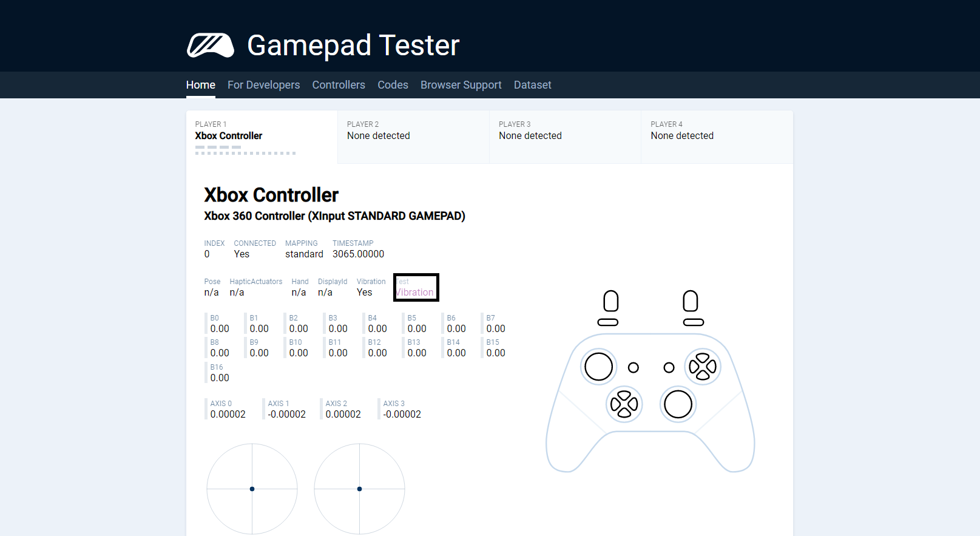
Task: Click the right stick axis plot circle
Action: coord(360,489)
